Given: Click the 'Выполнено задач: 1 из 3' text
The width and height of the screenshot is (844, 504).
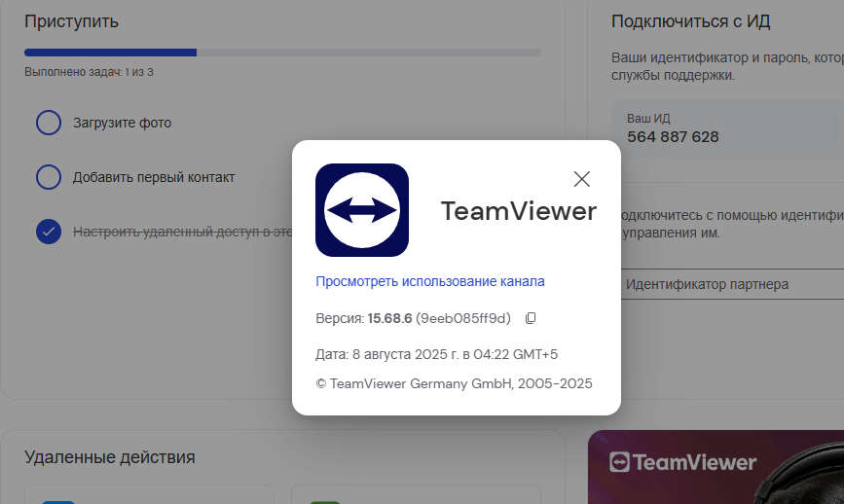Looking at the screenshot, I should coord(89,72).
